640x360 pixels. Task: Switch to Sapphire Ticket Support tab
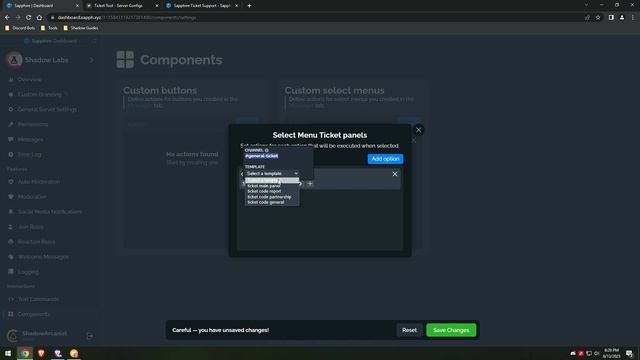(202, 6)
